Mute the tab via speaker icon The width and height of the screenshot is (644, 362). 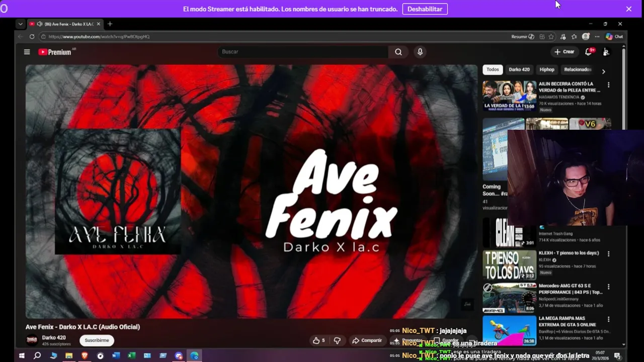(39, 24)
